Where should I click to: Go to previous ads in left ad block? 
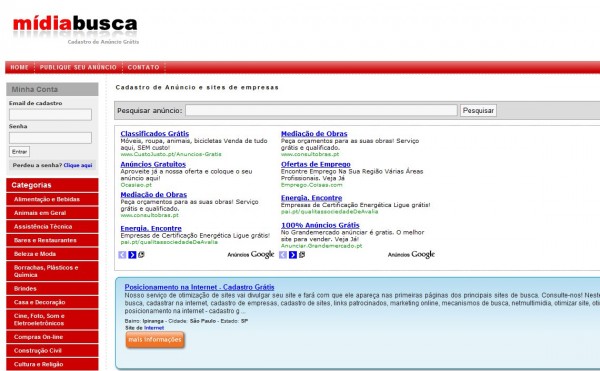[122, 255]
